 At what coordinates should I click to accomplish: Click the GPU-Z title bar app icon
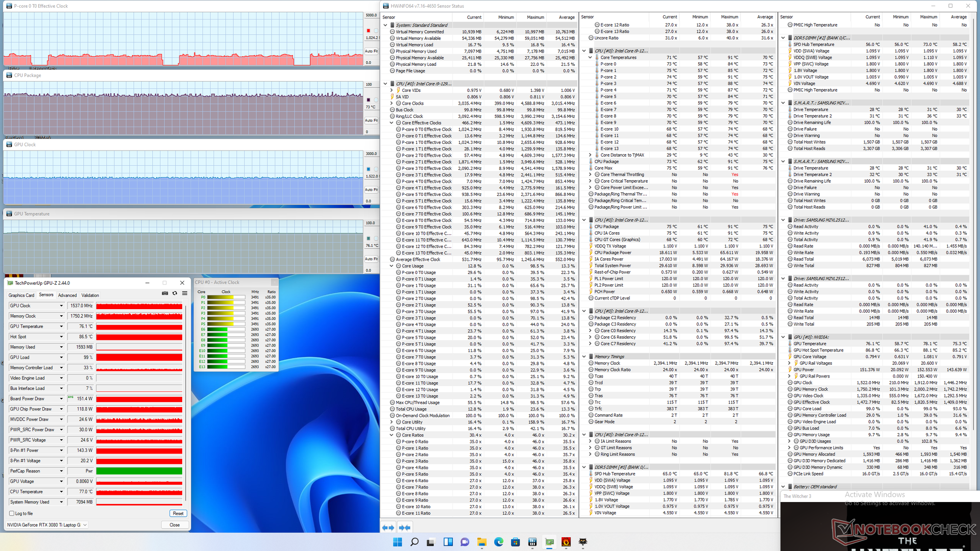[x=10, y=283]
